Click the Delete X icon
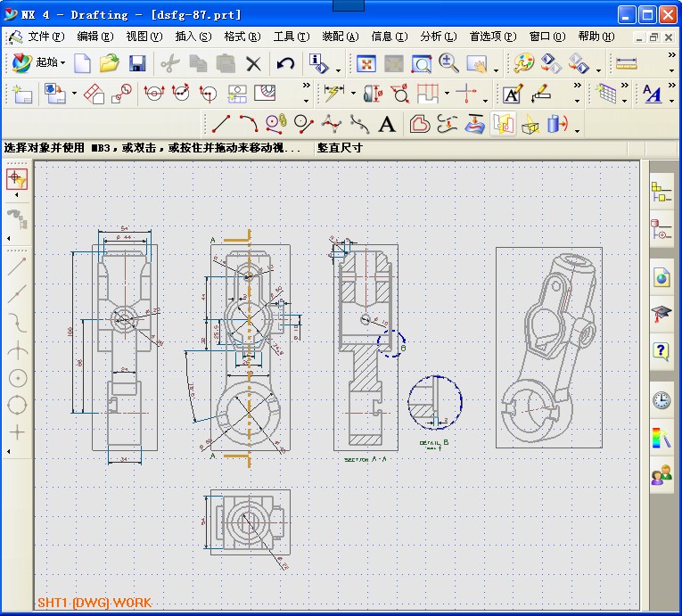The width and height of the screenshot is (682, 616). pyautogui.click(x=253, y=63)
